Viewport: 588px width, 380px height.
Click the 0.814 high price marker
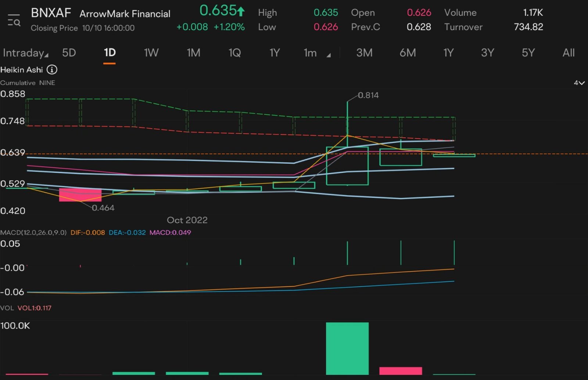368,95
